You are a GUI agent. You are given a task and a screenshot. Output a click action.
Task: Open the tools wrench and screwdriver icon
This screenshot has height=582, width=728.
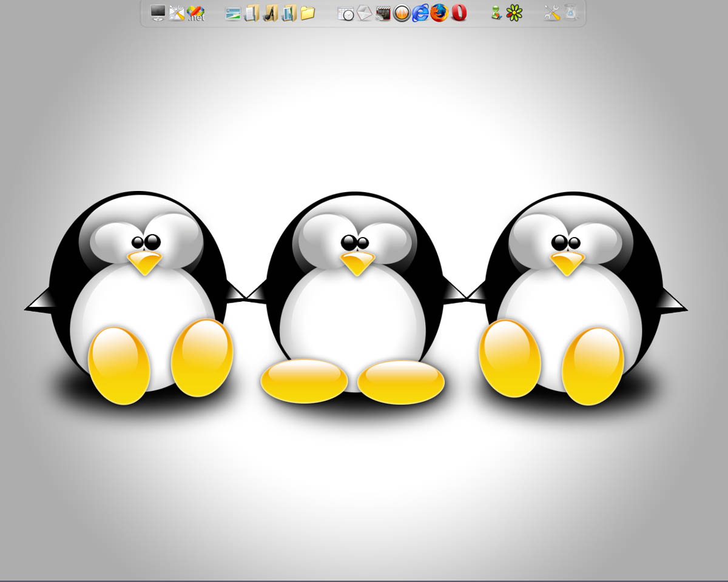coord(552,13)
